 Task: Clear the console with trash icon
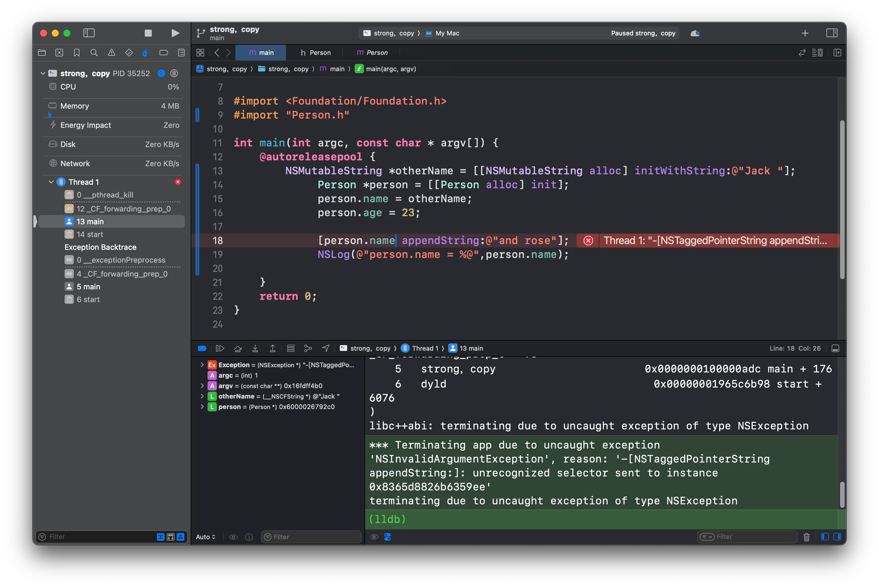coord(807,537)
